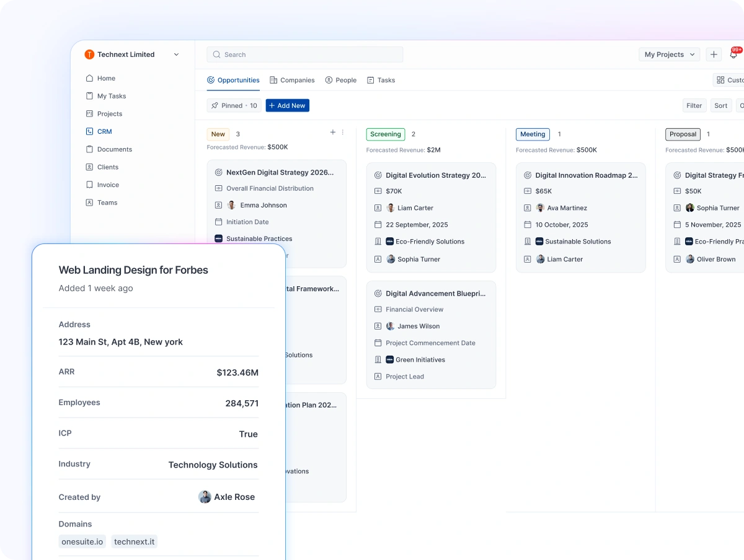The height and width of the screenshot is (560, 744).
Task: Open Clients in the sidebar
Action: click(x=102, y=167)
